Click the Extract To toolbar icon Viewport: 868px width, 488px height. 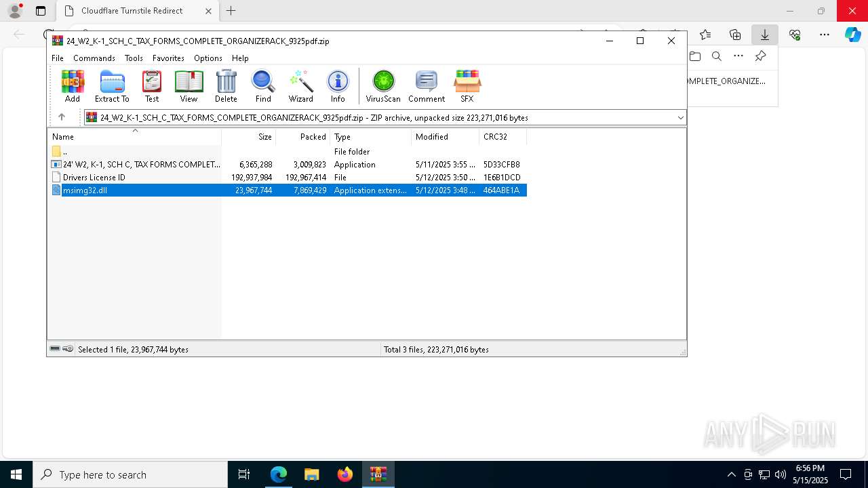(112, 86)
